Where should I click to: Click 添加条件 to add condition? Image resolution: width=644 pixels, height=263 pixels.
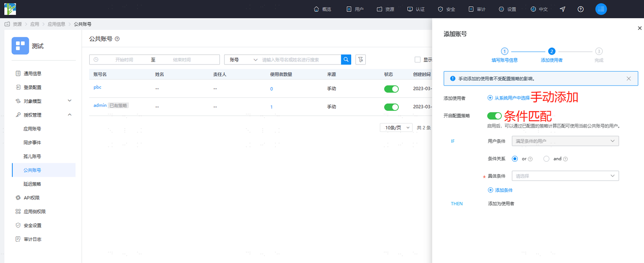point(500,190)
